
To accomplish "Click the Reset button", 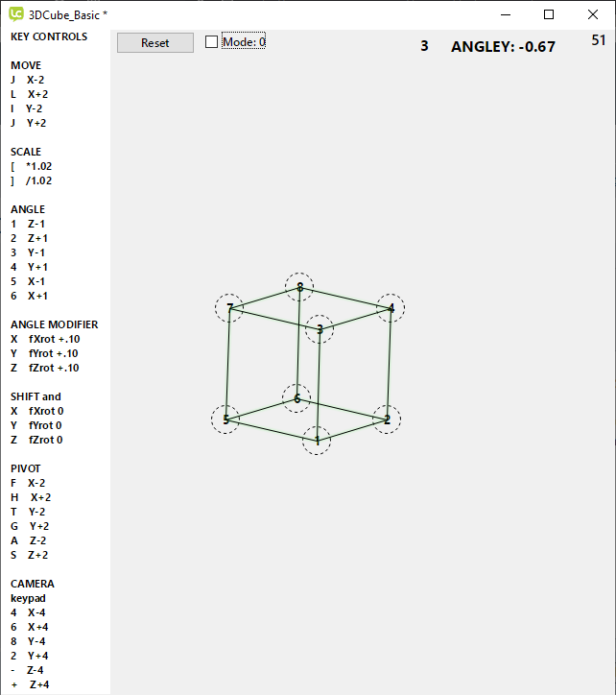I will 154,42.
